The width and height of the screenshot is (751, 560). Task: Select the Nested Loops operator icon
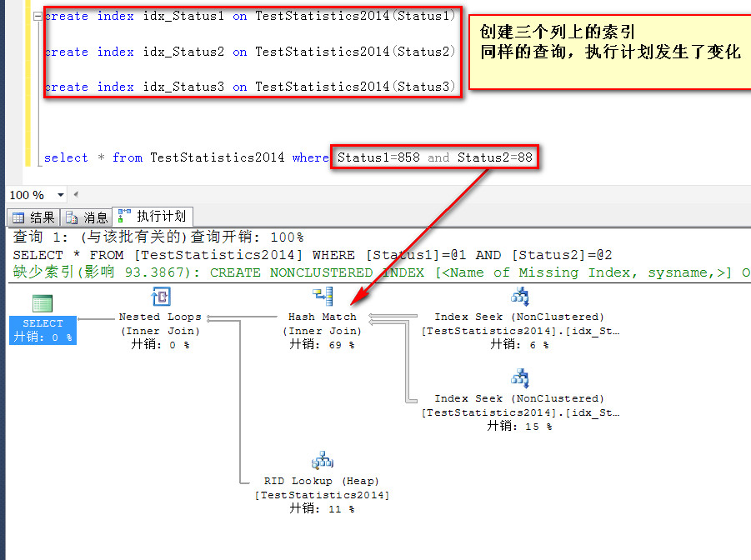161,297
